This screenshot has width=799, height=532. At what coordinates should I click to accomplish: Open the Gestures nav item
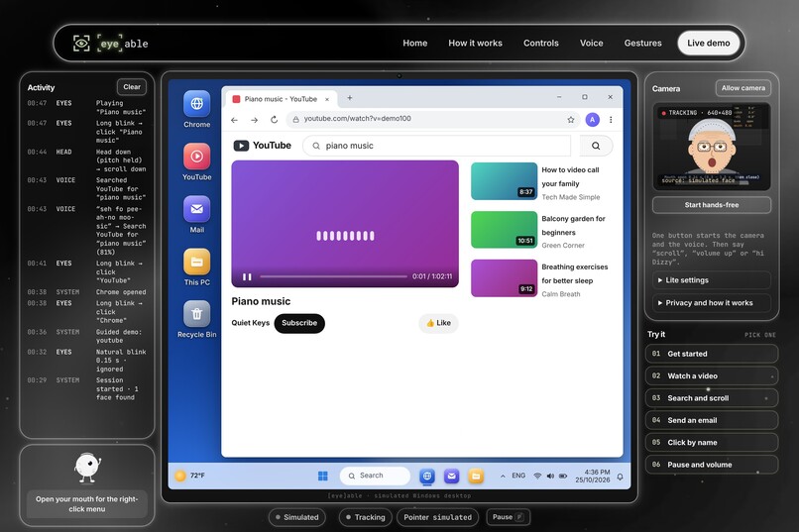[x=642, y=44]
